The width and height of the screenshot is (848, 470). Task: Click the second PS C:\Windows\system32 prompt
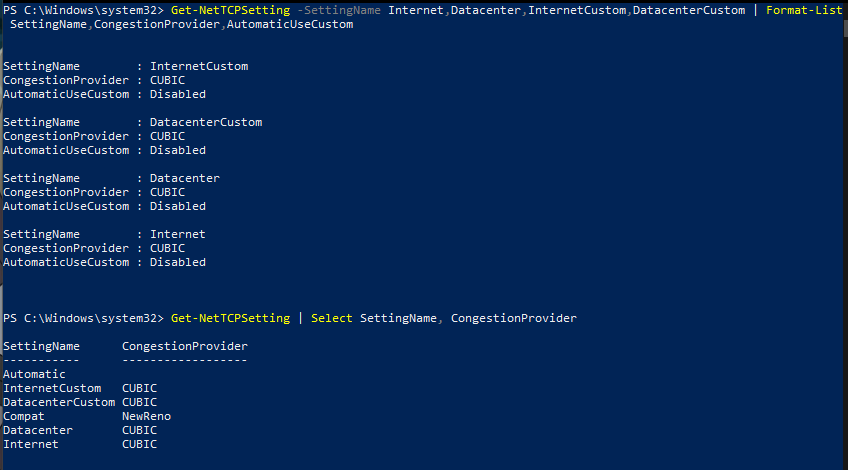[83, 318]
